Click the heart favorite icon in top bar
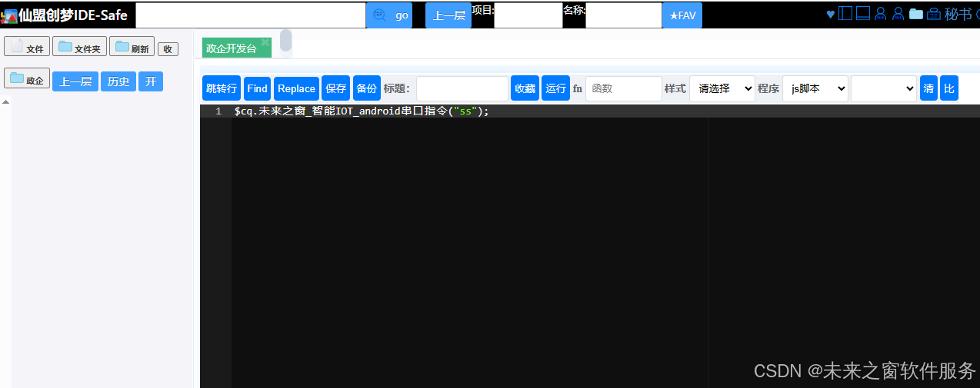The height and width of the screenshot is (388, 980). pos(830,14)
